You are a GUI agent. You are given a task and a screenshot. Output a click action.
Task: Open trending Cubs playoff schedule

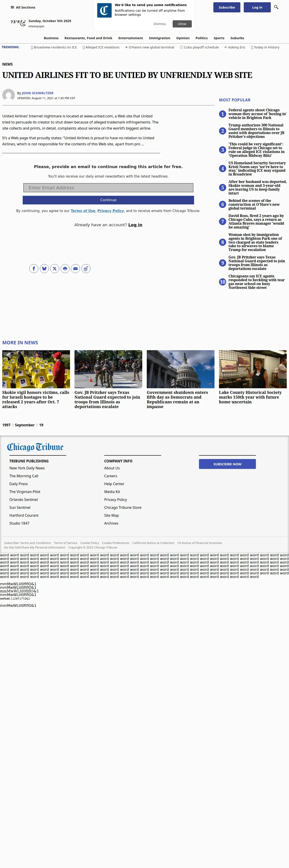pyautogui.click(x=199, y=48)
